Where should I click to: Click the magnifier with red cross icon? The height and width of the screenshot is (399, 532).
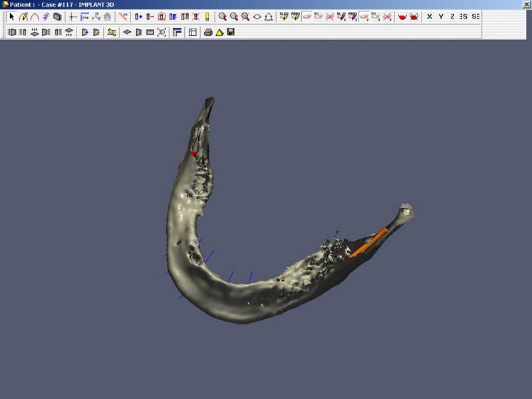(x=245, y=16)
